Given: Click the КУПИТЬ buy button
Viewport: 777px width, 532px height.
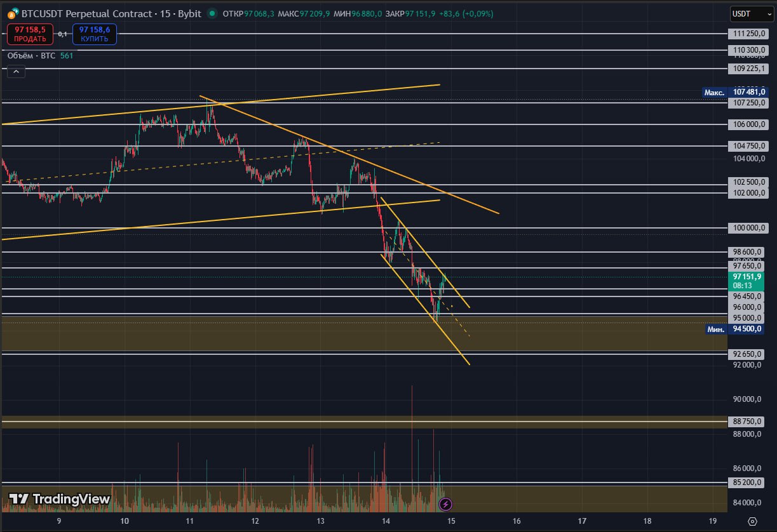Looking at the screenshot, I should pos(94,34).
